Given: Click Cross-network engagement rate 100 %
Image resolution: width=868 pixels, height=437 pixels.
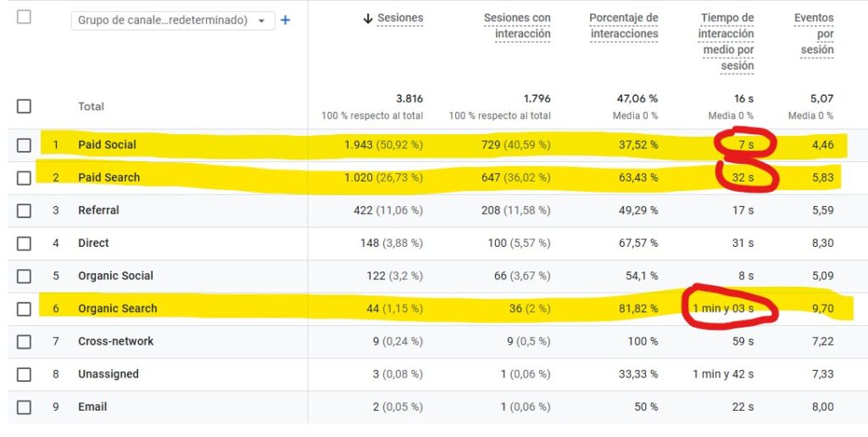Looking at the screenshot, I should click(643, 341).
